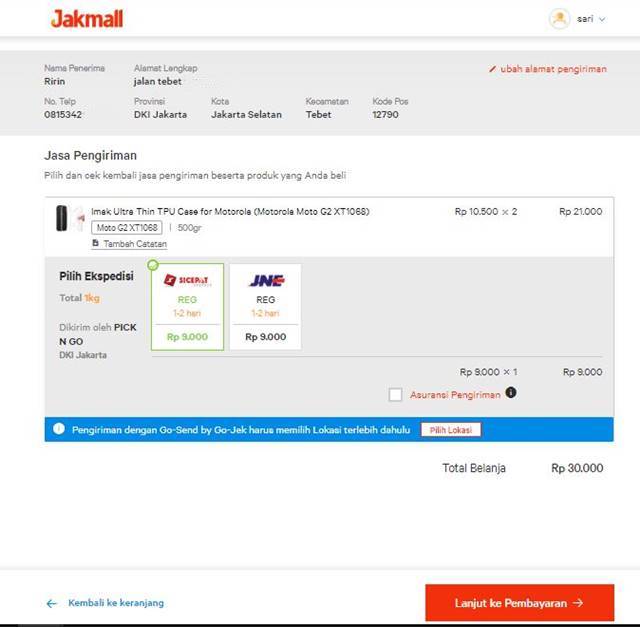Open ubah alamat pengiriman link
This screenshot has height=627, width=640.
click(x=553, y=69)
